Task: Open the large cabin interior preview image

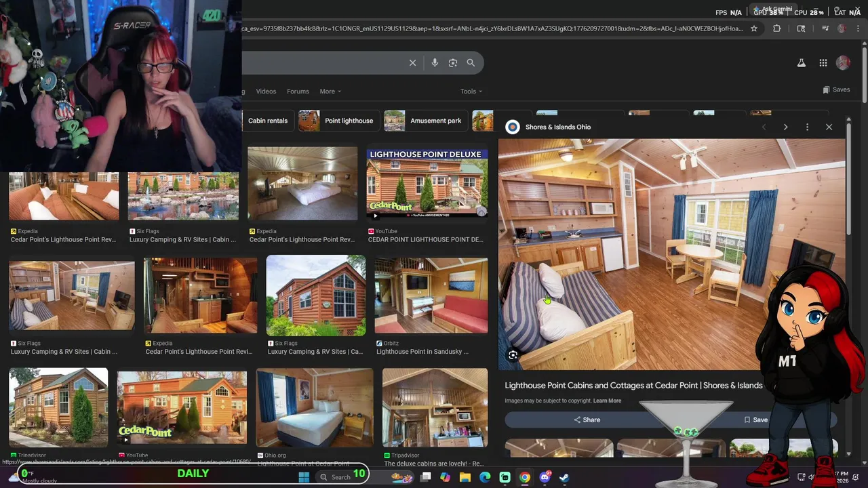Action: 672,255
